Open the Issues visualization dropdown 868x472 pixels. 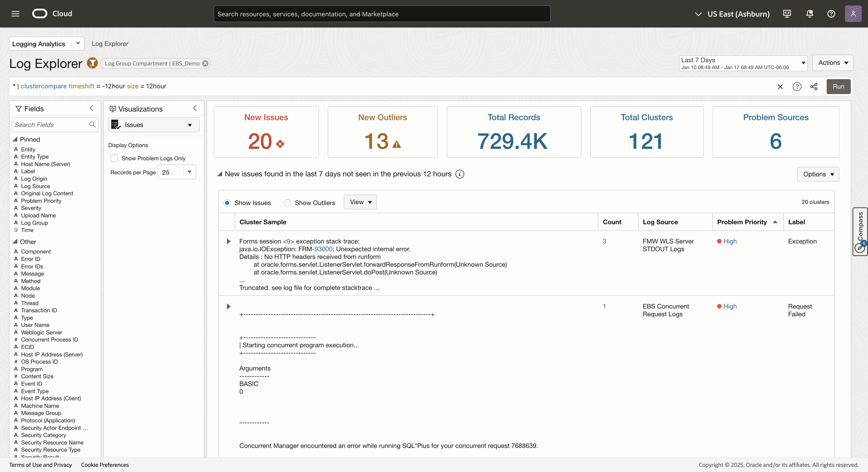pos(154,125)
